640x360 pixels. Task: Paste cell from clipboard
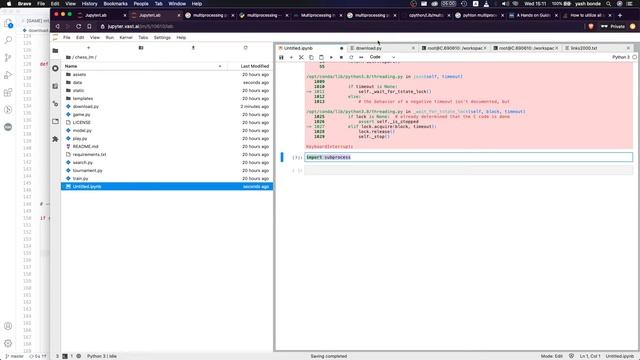321,58
